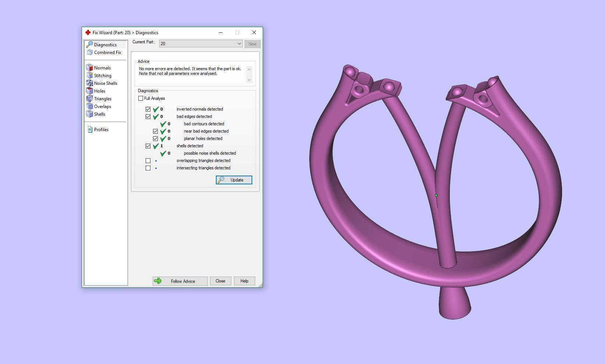
Task: Click the green point on the 3D model
Action: pos(436,195)
